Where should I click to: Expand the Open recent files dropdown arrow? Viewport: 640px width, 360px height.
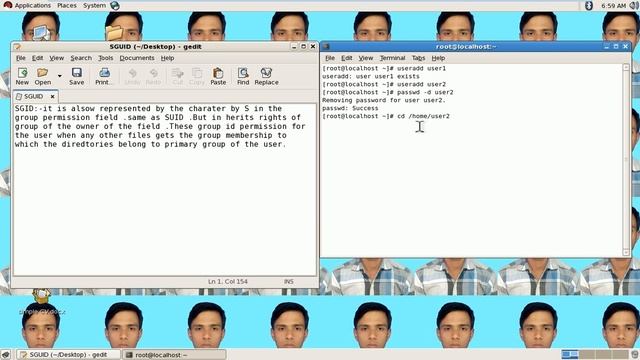pyautogui.click(x=60, y=76)
